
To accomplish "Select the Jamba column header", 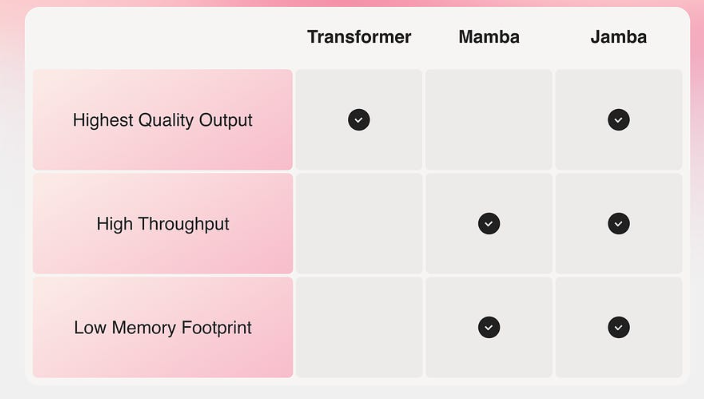I will coord(618,37).
